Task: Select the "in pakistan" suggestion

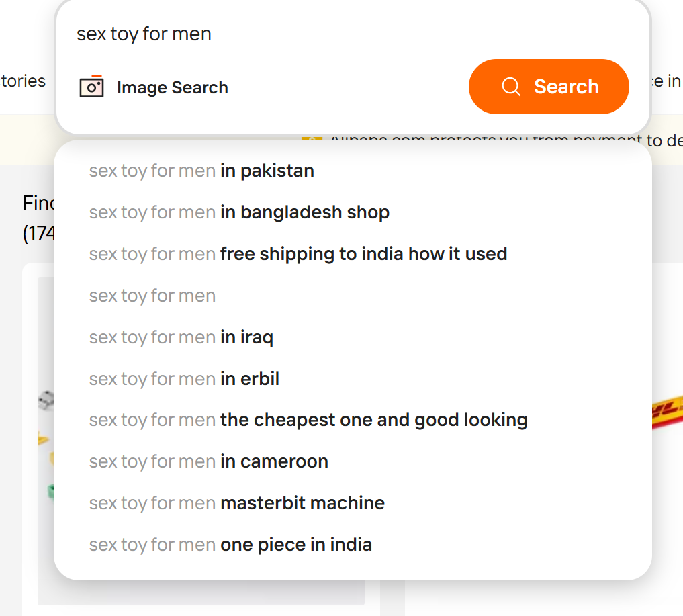Action: 201,171
